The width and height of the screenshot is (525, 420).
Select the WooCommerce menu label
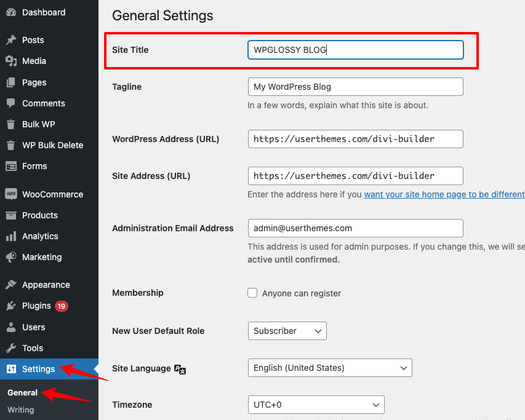(x=52, y=194)
